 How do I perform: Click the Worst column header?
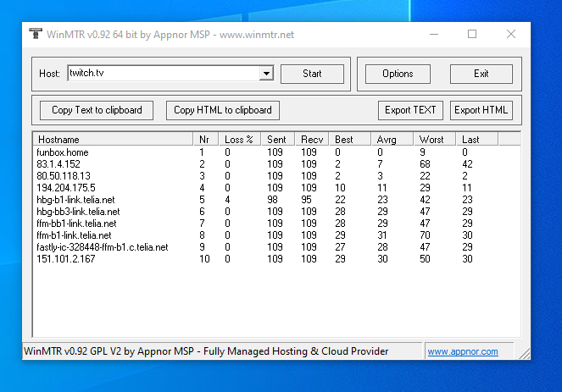(435, 139)
